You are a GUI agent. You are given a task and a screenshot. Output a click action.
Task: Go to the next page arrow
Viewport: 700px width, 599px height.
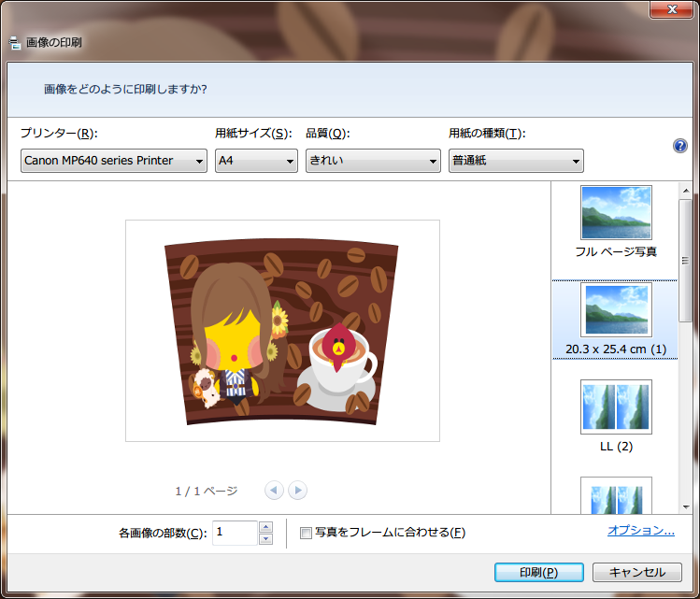coord(298,490)
